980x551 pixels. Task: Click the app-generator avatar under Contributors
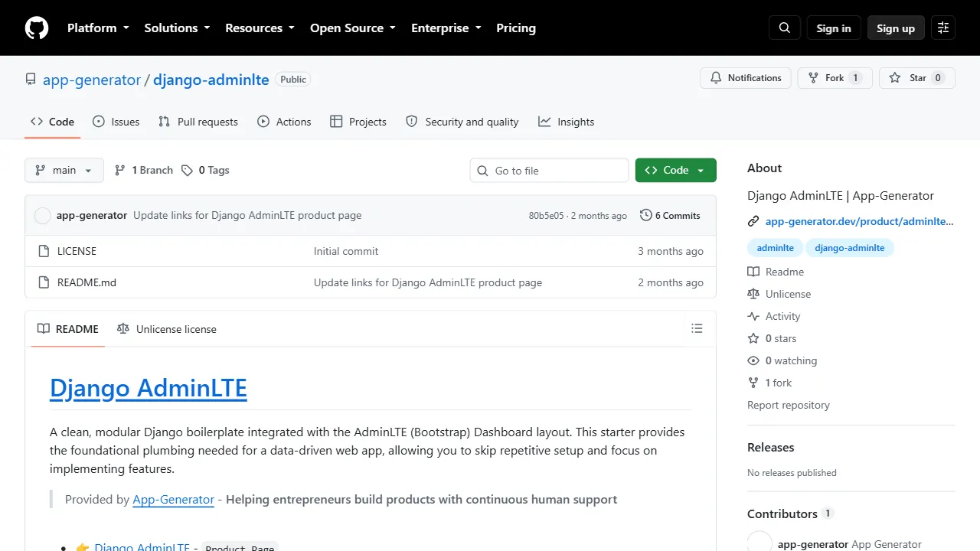tap(759, 544)
